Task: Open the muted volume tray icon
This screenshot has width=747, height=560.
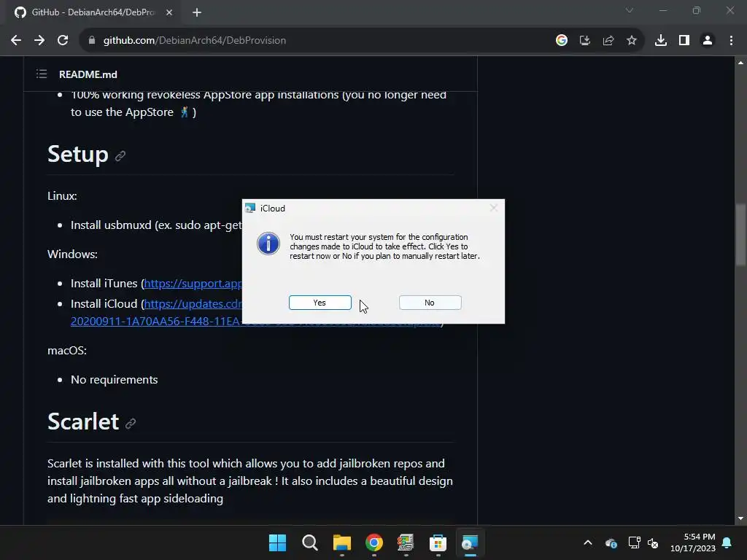Action: click(x=653, y=542)
